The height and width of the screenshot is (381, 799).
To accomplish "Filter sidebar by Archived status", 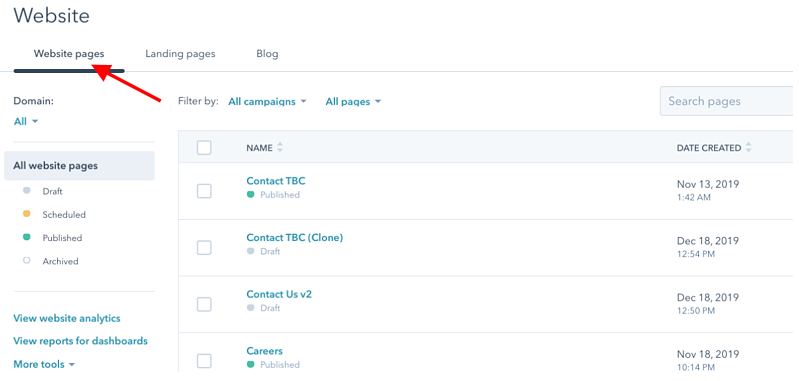I will [x=50, y=261].
